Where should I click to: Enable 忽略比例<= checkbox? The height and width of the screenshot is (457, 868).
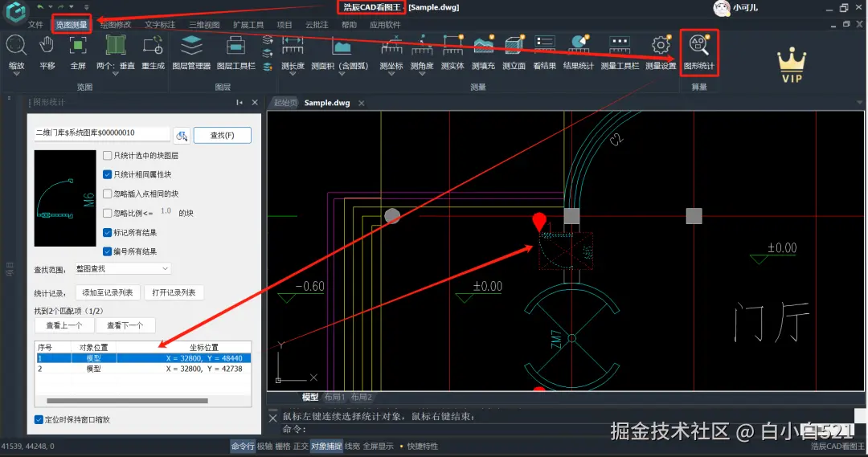point(108,213)
